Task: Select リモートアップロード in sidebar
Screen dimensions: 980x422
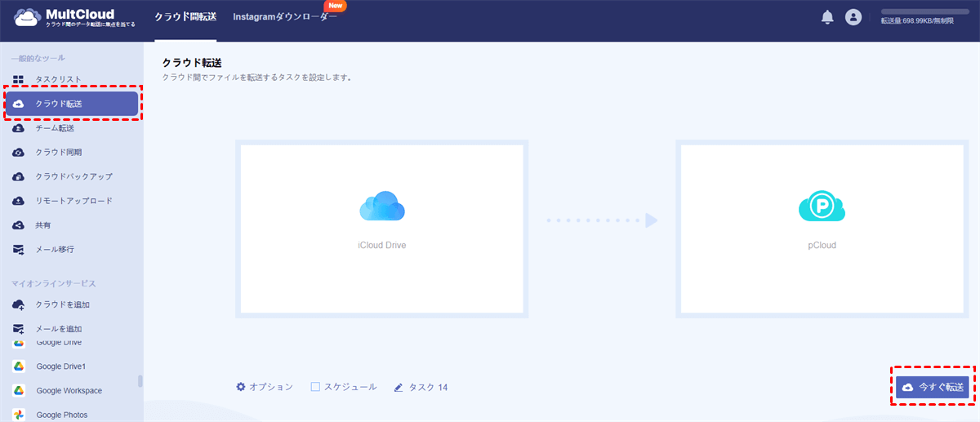Action: tap(73, 201)
